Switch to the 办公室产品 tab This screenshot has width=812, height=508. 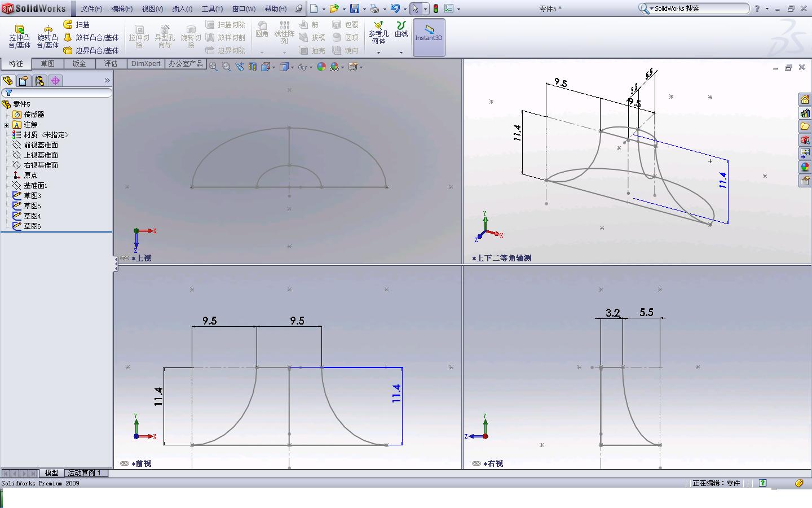pos(186,64)
